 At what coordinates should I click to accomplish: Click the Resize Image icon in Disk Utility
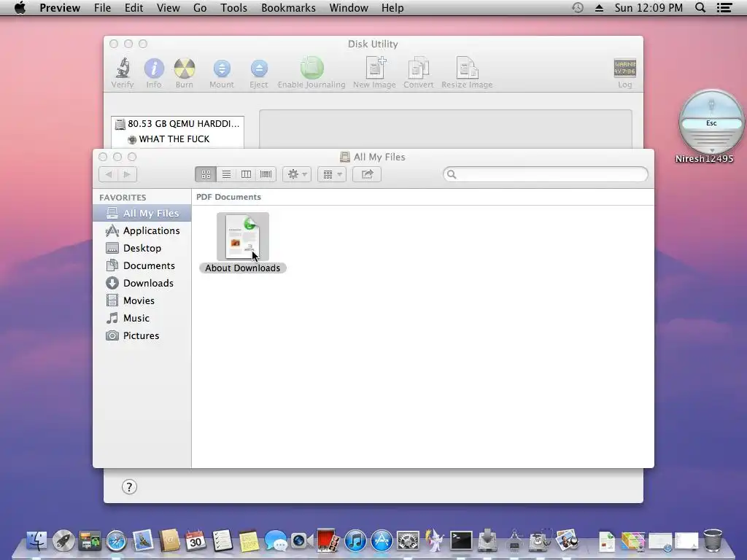[467, 67]
